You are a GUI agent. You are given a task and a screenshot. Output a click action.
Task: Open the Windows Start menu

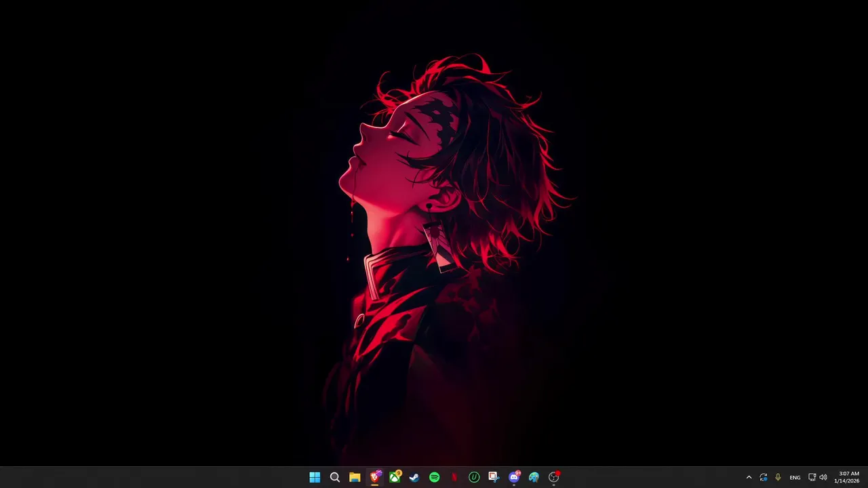pyautogui.click(x=315, y=477)
